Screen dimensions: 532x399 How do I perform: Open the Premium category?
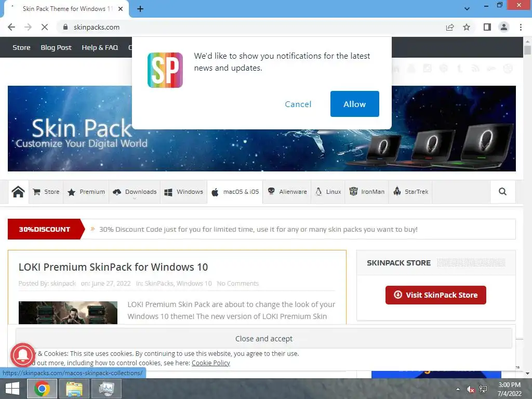pos(86,192)
